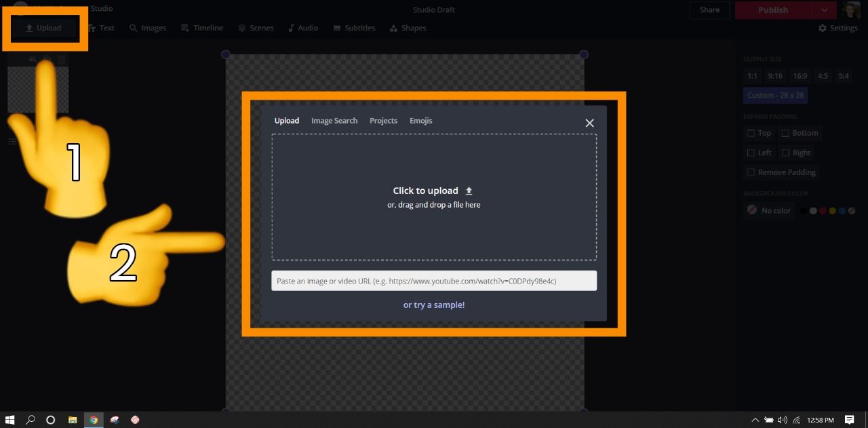This screenshot has width=868, height=428.
Task: Select the red background color swatch
Action: (823, 211)
